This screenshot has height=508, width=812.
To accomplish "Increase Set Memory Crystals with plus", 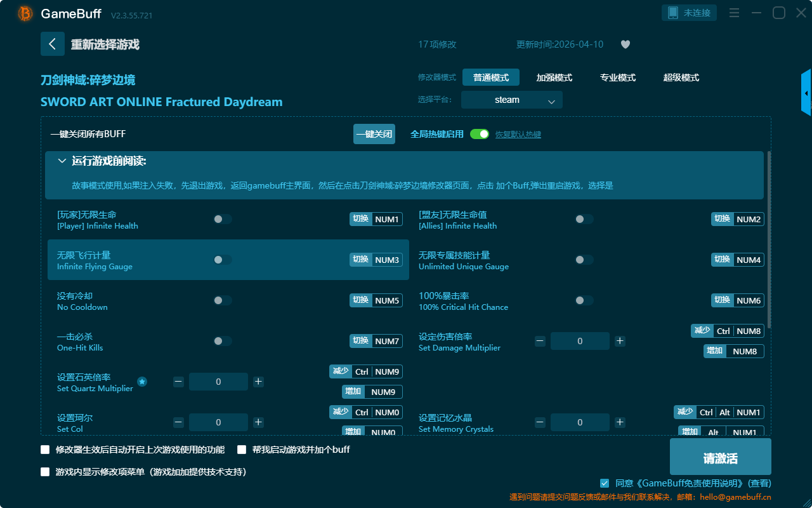I will point(620,422).
